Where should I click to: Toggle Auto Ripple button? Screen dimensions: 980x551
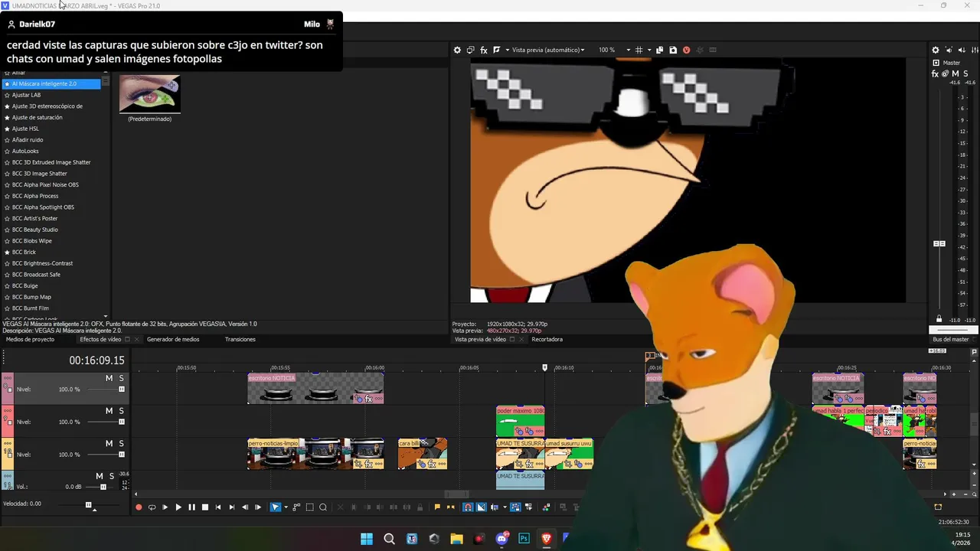[495, 507]
